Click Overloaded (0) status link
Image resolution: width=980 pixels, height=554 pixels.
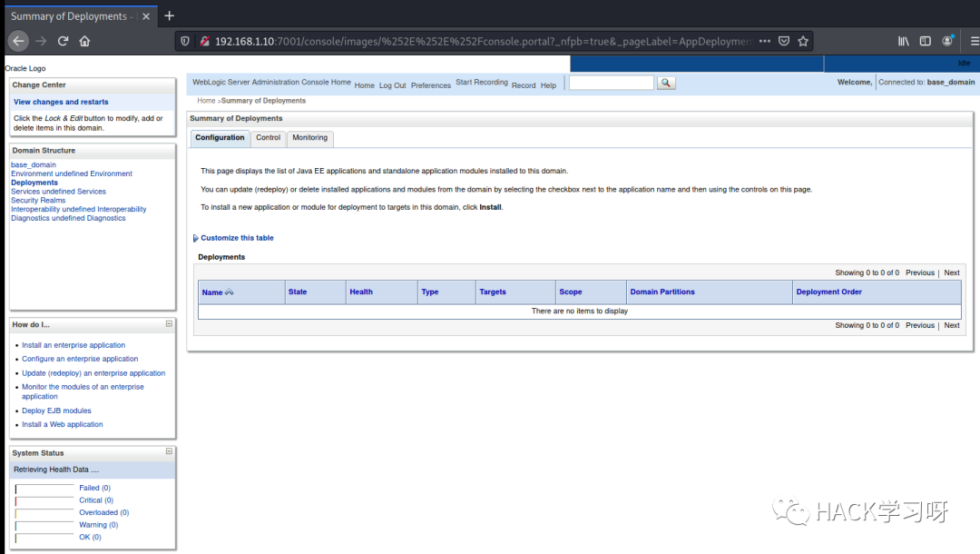[x=104, y=513]
